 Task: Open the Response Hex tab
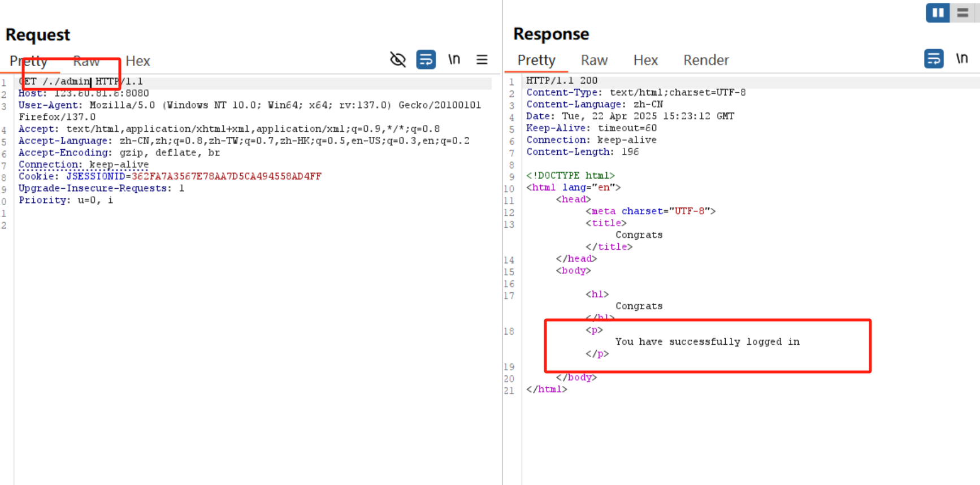pos(645,60)
